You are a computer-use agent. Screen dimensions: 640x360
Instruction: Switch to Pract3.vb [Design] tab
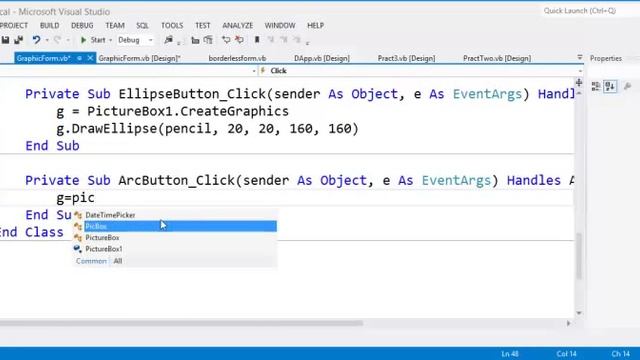407,58
